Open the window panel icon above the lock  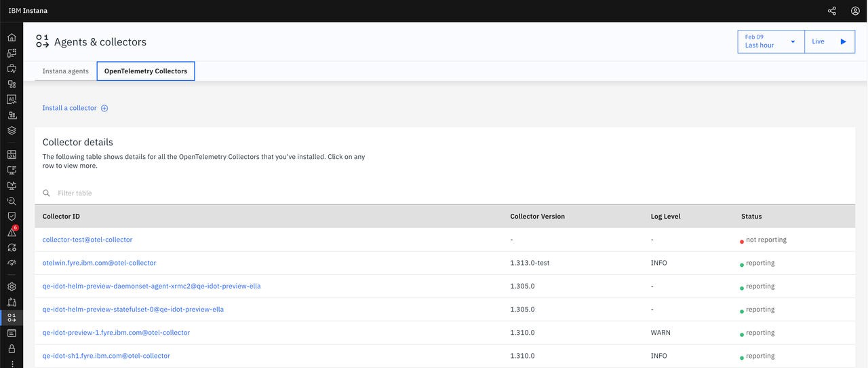tap(12, 333)
